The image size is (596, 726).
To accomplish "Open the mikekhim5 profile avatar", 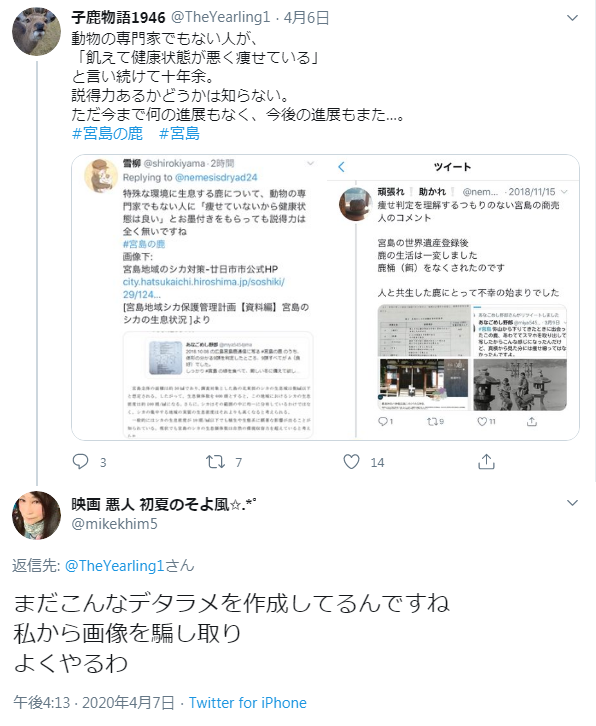I will click(x=36, y=515).
